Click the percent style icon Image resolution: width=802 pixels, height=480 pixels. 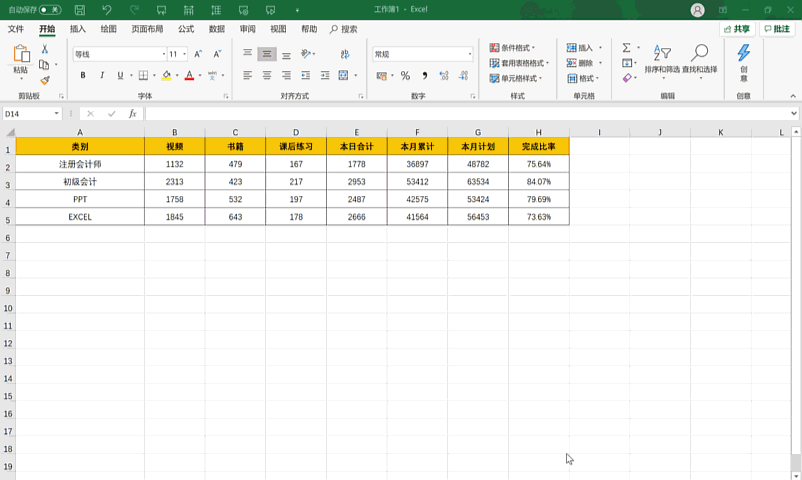click(405, 76)
